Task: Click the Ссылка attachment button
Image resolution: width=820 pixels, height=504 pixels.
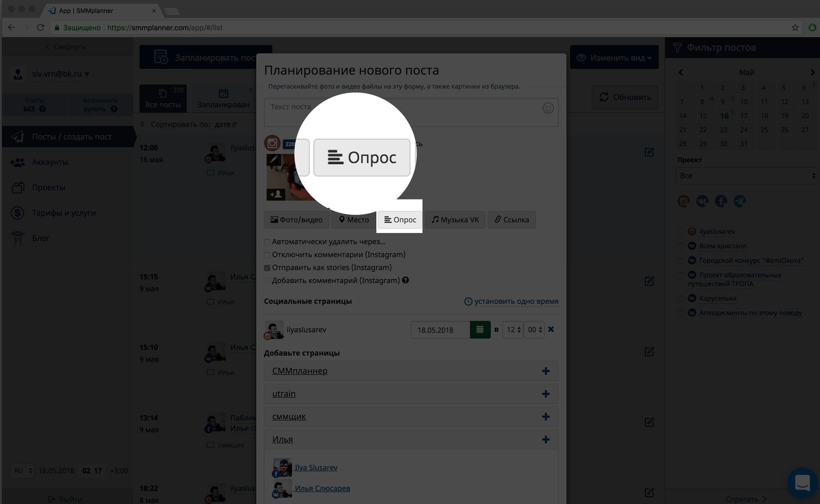Action: point(512,220)
